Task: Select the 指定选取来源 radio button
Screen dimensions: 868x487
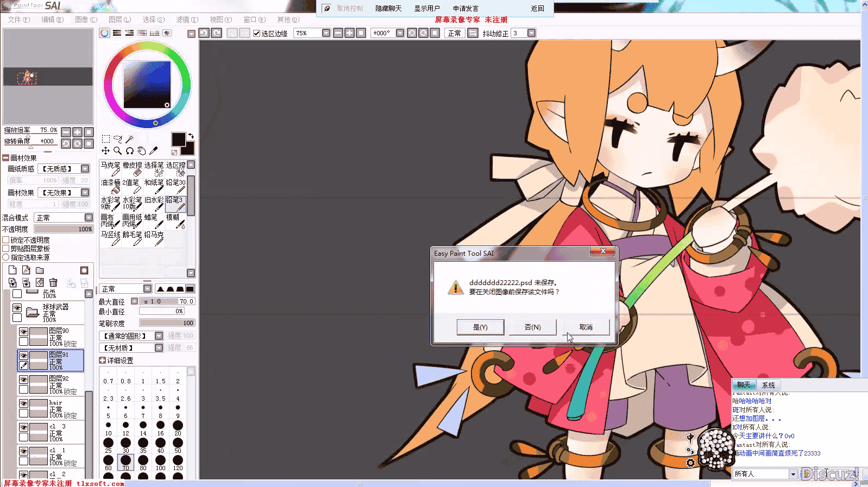Action: [6, 257]
